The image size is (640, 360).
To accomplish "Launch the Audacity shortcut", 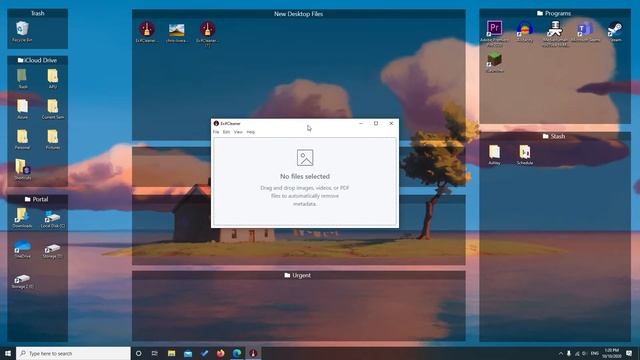I will pos(524,31).
